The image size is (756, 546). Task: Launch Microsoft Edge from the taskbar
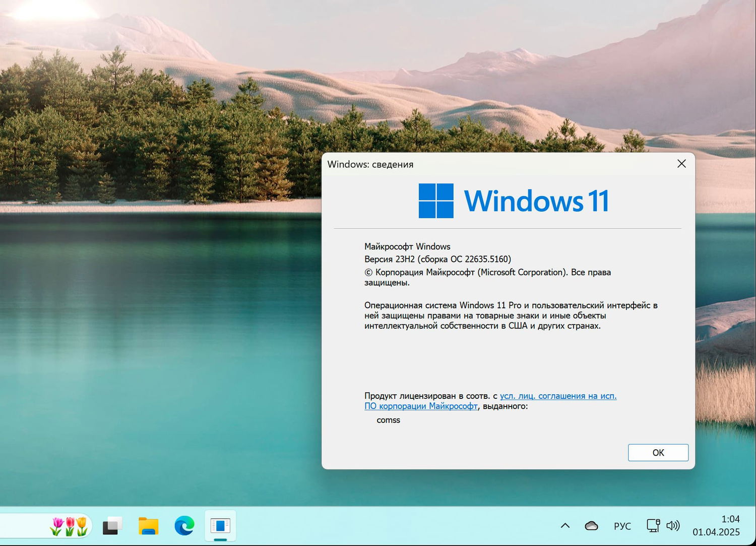tap(184, 525)
